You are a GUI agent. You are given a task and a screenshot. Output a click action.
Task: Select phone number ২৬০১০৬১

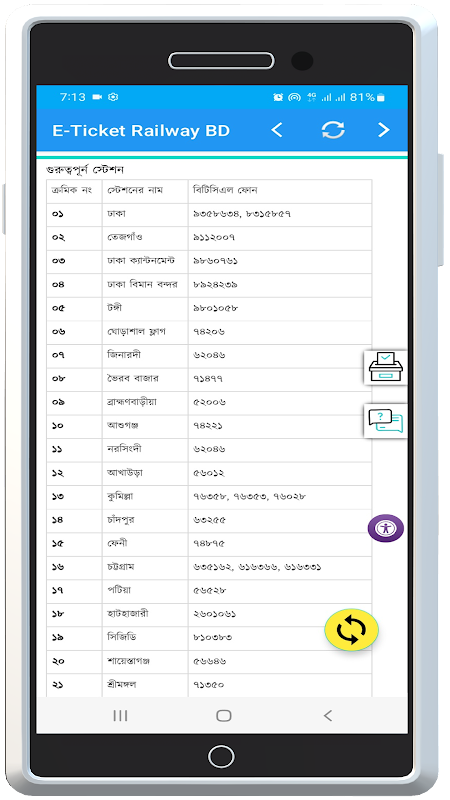[214, 614]
